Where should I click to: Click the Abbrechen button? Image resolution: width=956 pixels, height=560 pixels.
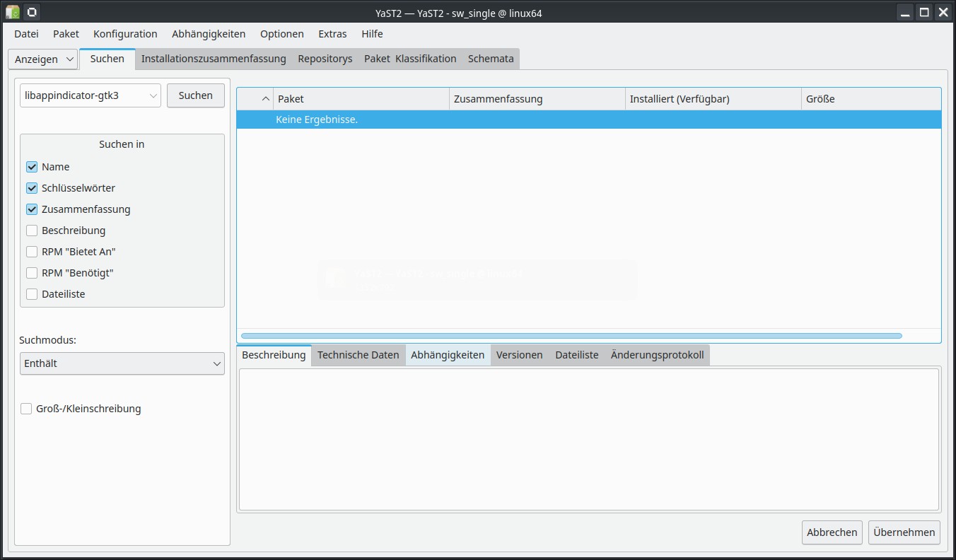pyautogui.click(x=832, y=532)
